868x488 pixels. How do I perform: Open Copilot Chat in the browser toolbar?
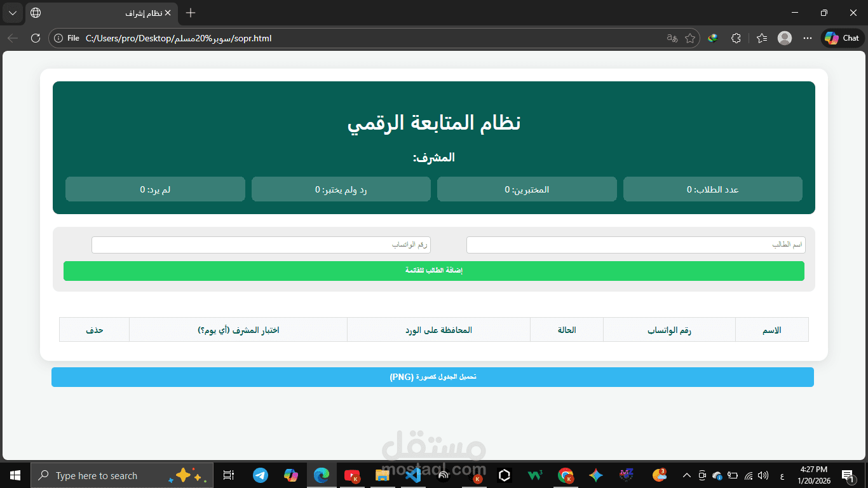(x=842, y=37)
